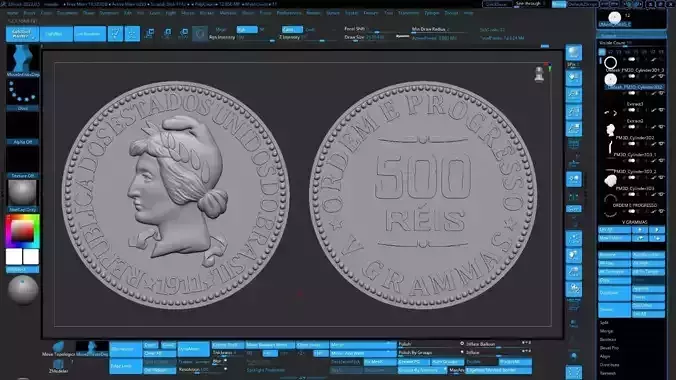Open the Preferences menu

[x=289, y=13]
